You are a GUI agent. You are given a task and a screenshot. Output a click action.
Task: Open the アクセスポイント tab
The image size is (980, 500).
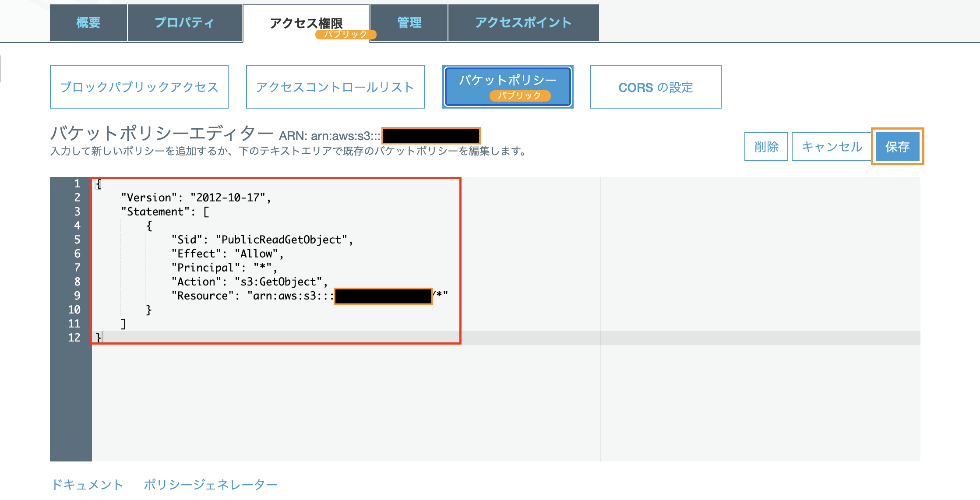[523, 23]
